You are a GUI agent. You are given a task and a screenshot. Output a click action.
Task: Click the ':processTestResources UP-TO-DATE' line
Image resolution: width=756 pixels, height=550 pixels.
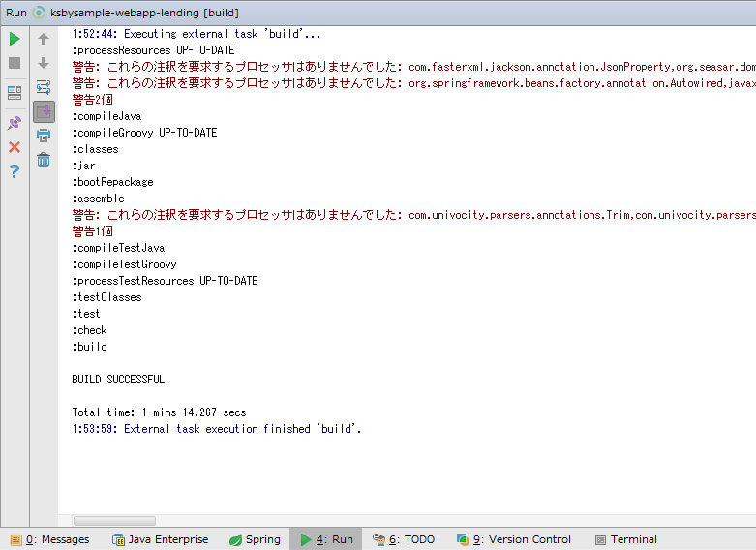tap(165, 281)
